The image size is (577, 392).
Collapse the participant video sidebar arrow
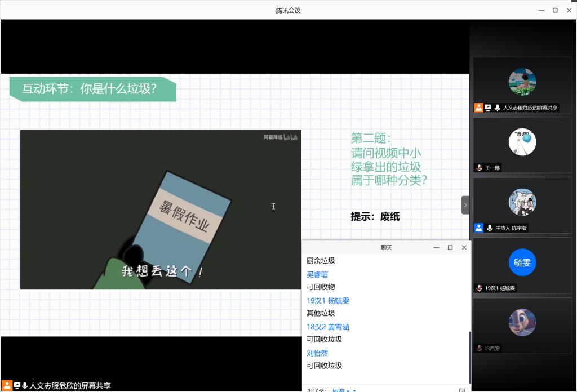tap(465, 205)
